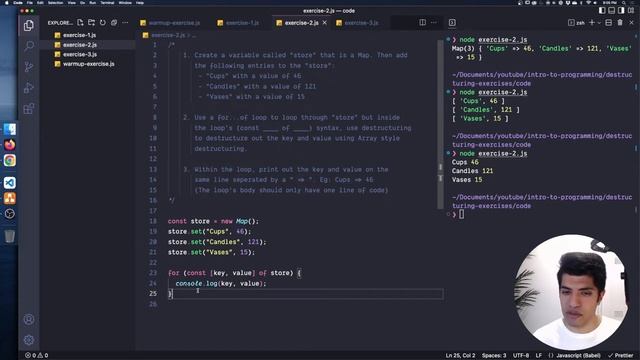Click the second exercise-2.js link in the terminal
The height and width of the screenshot is (360, 640).
pos(502,92)
